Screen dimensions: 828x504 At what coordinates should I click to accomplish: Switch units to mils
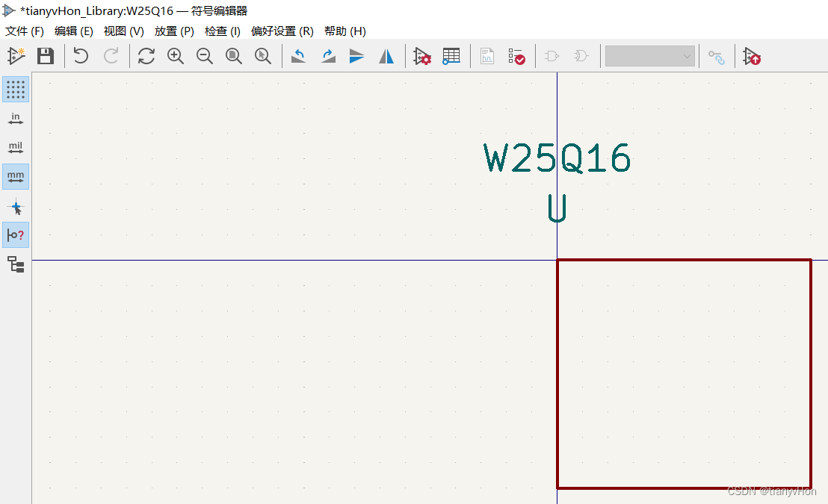point(16,147)
